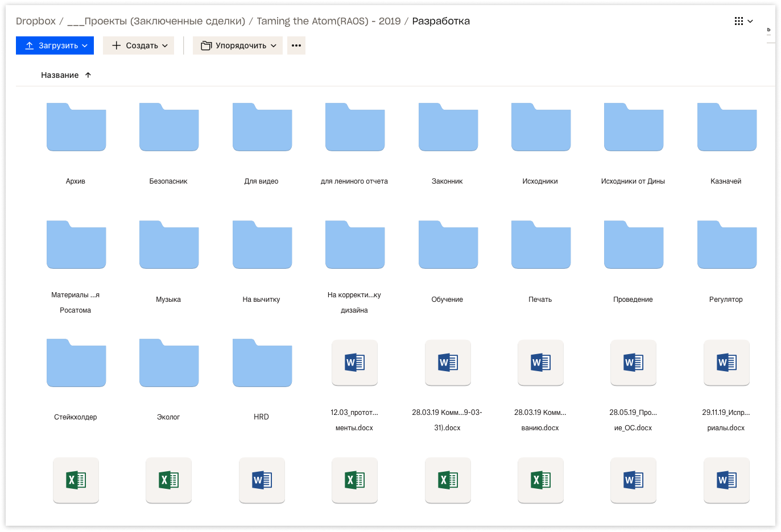781x532 pixels.
Task: Open the На вычитку folder icon
Action: [262, 244]
